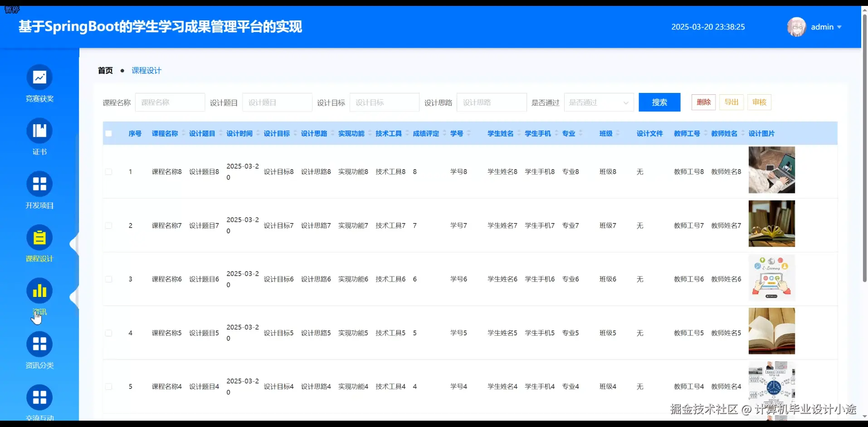
Task: Open the 开发项目 module
Action: click(x=39, y=189)
